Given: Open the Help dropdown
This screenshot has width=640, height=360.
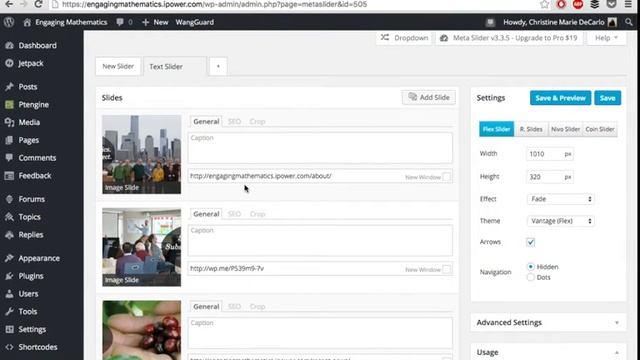Looking at the screenshot, I should 606,38.
